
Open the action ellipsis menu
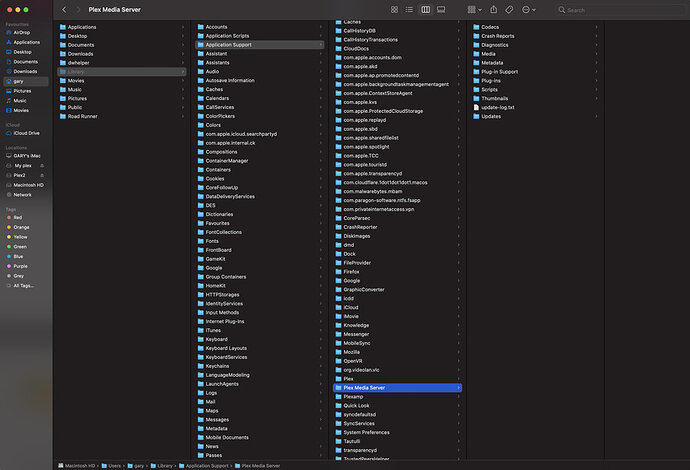coord(528,9)
